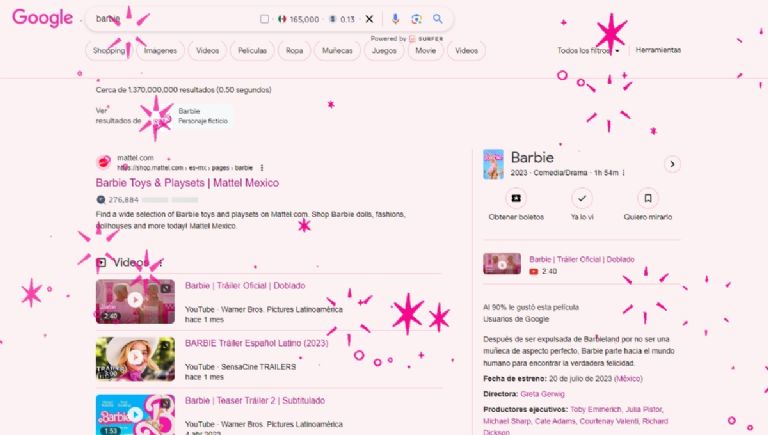The width and height of the screenshot is (768, 435).
Task: Play BARBIE Tráiler Español Latino thumbnail
Action: [x=135, y=359]
